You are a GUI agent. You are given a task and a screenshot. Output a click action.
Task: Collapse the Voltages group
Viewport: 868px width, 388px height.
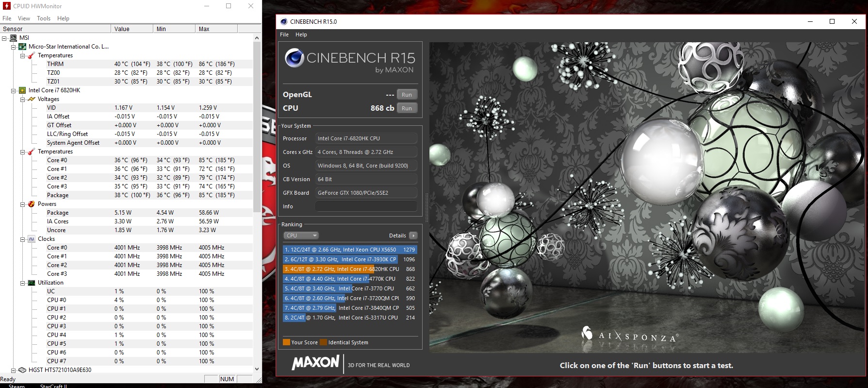click(x=23, y=99)
